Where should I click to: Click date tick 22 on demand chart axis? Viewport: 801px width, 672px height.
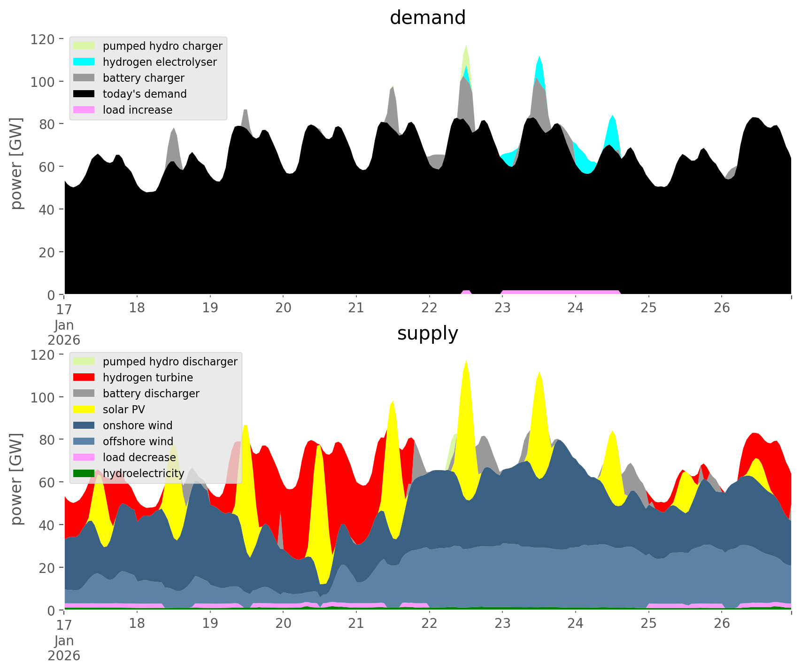point(429,308)
